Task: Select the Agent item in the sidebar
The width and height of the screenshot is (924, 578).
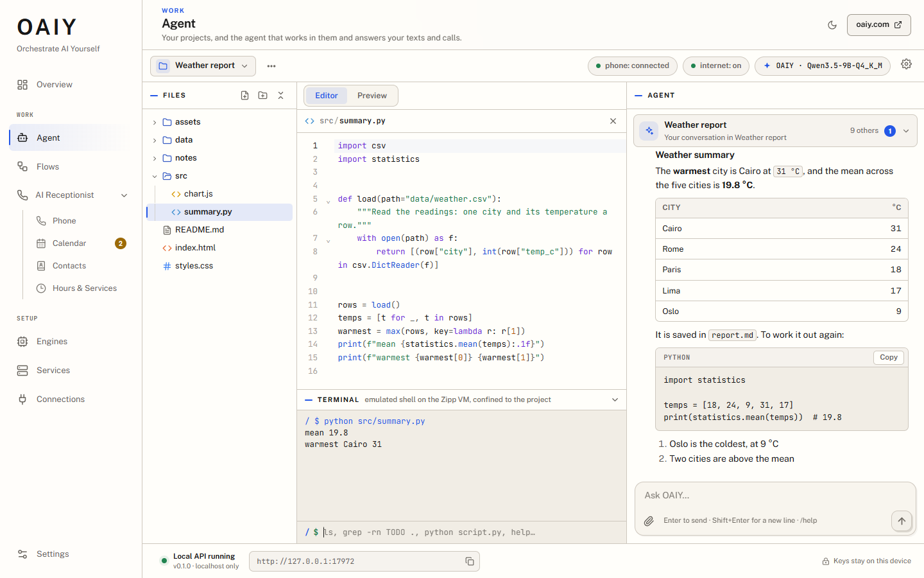Action: click(71, 138)
